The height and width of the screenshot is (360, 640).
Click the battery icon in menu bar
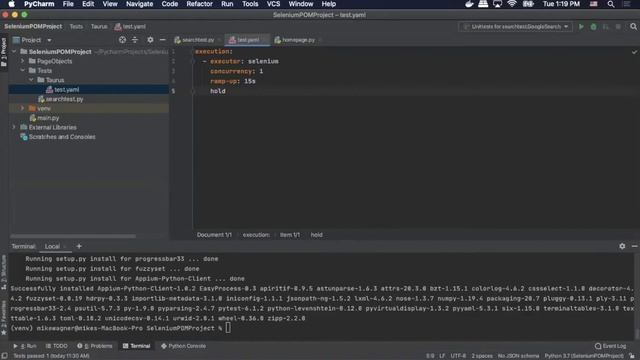[528, 4]
